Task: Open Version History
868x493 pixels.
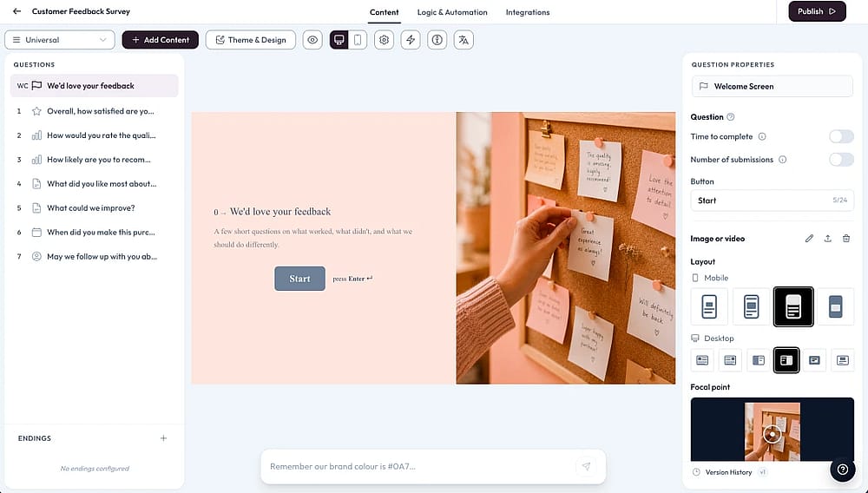Action: coord(728,472)
